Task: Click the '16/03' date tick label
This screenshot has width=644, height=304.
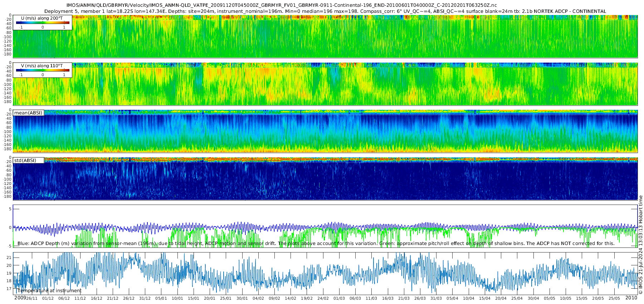Action: tap(387, 298)
